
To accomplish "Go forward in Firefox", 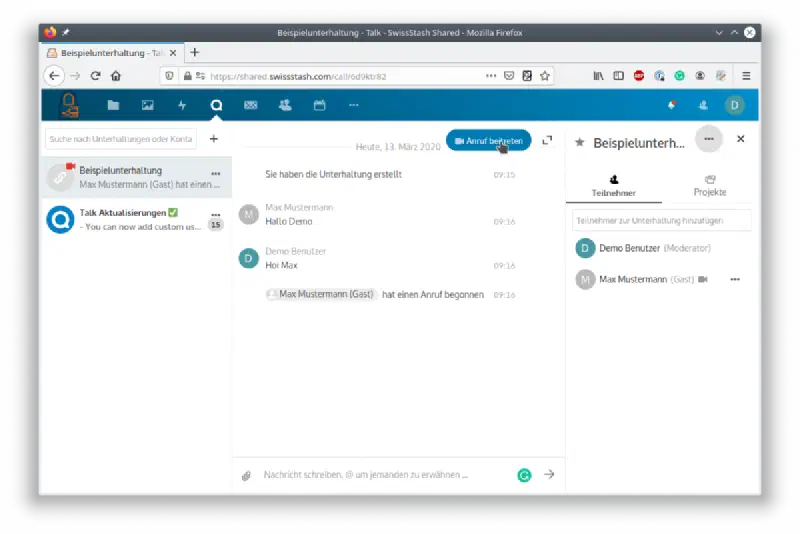I will (x=75, y=76).
